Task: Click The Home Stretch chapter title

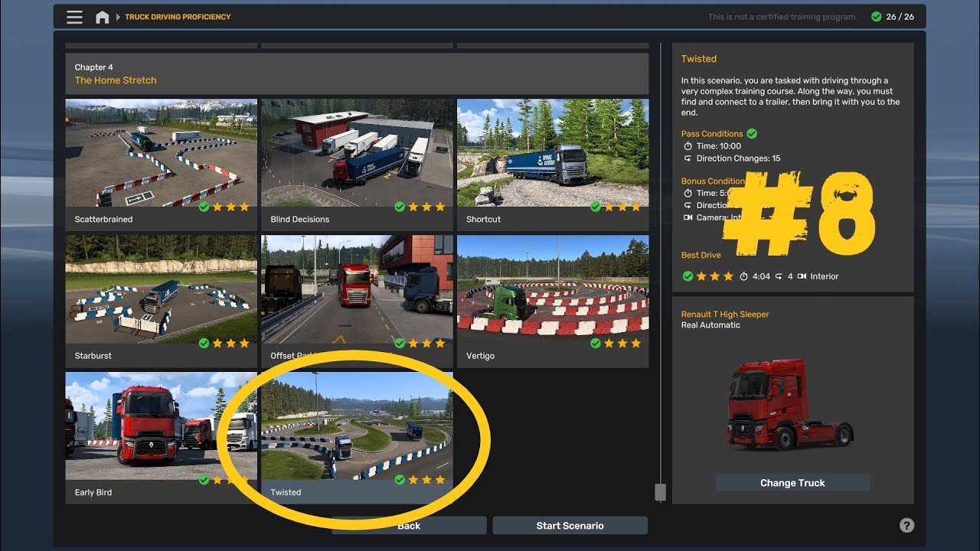Action: tap(116, 80)
